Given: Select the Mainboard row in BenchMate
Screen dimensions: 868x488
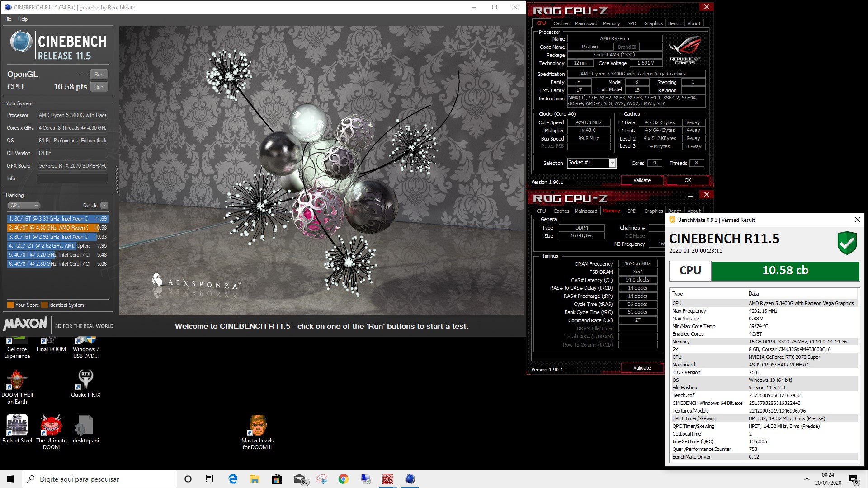Looking at the screenshot, I should (764, 365).
